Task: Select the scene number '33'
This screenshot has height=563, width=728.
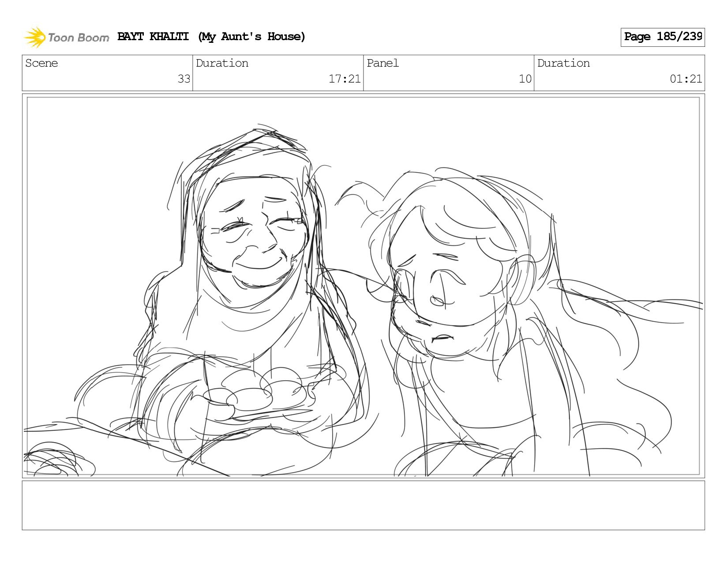Action: coord(184,79)
